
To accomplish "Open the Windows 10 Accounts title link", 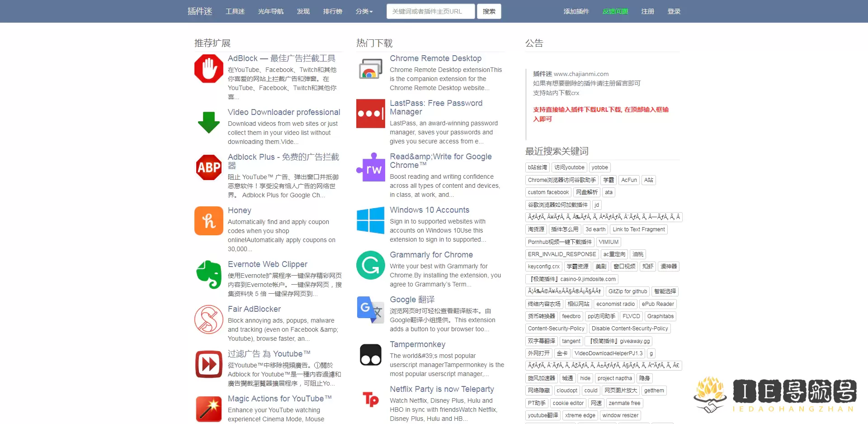I will click(429, 210).
